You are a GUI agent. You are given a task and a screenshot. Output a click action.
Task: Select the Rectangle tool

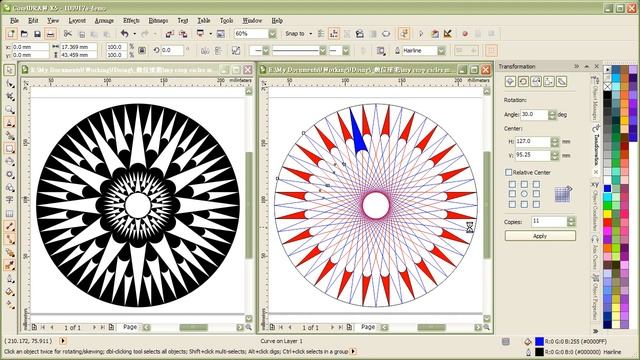[10, 149]
